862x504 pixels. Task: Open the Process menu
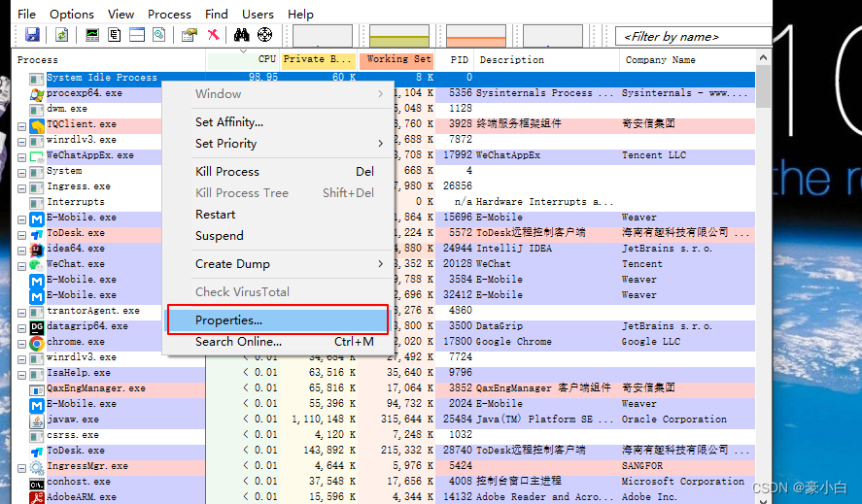(169, 15)
